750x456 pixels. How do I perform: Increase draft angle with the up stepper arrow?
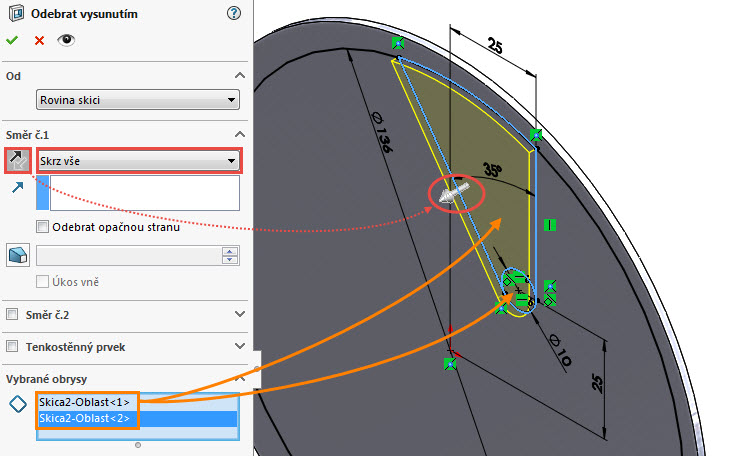[x=230, y=252]
